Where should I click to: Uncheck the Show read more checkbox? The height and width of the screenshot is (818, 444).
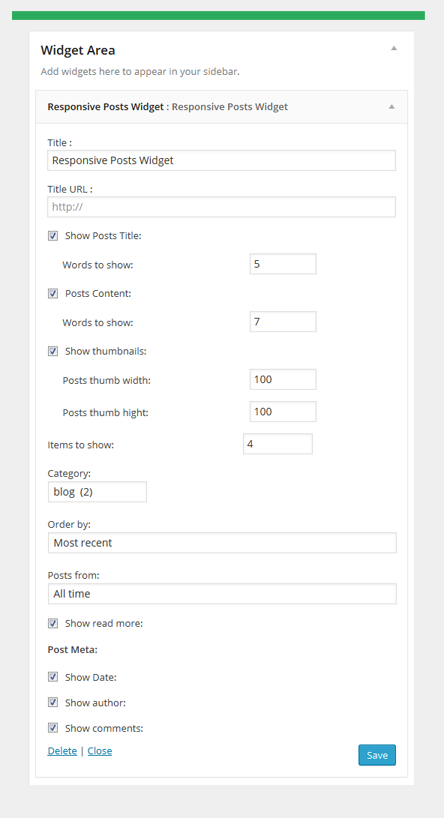[x=53, y=623]
